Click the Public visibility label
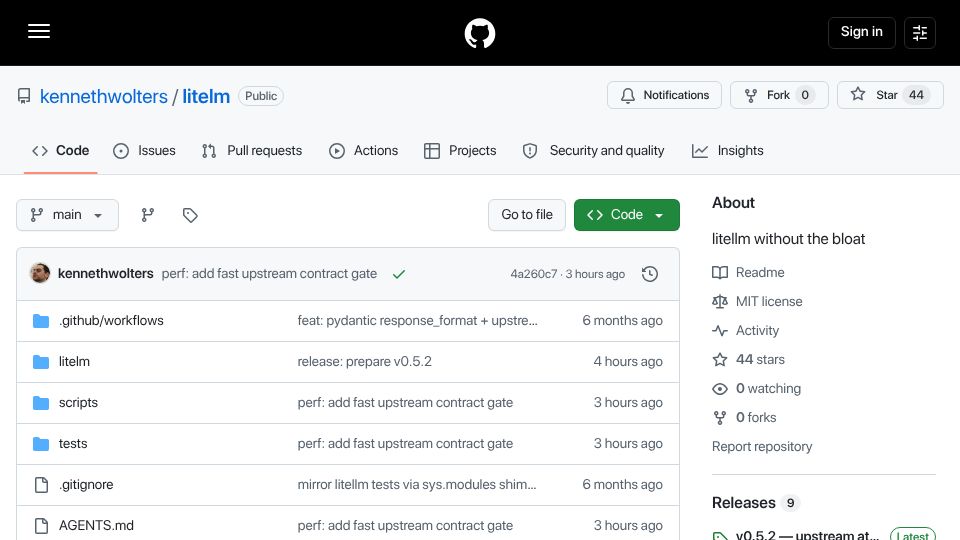The height and width of the screenshot is (540, 960). pyautogui.click(x=261, y=96)
